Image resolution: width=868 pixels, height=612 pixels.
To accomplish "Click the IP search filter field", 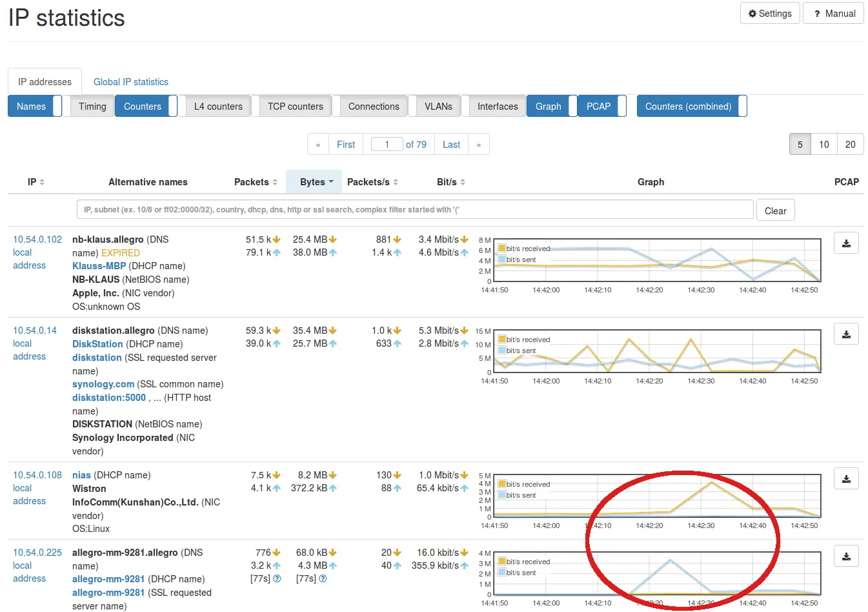I will [414, 210].
